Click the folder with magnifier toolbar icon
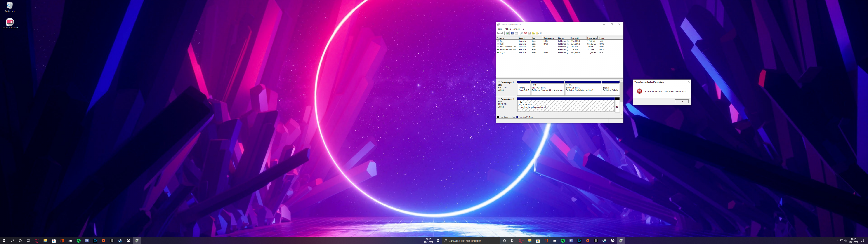This screenshot has height=244, width=868. point(538,33)
